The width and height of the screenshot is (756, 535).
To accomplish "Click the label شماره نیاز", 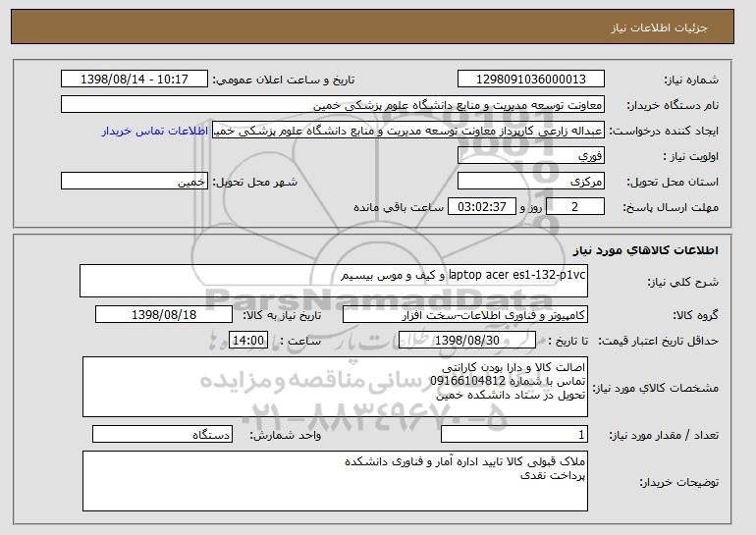I will point(691,80).
